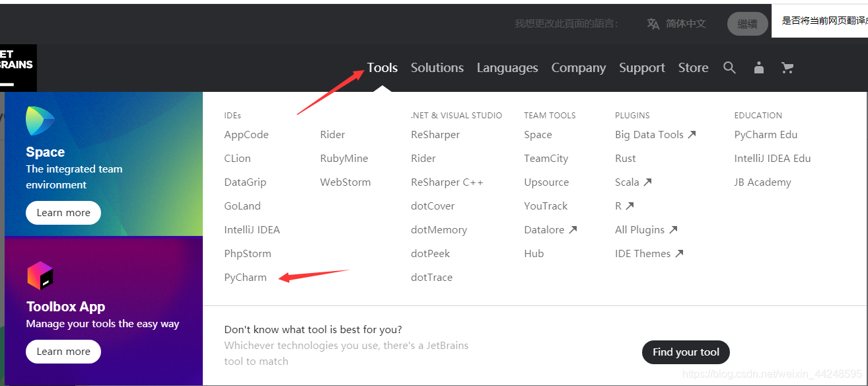Open the AppCode link
This screenshot has width=868, height=386.
[246, 135]
